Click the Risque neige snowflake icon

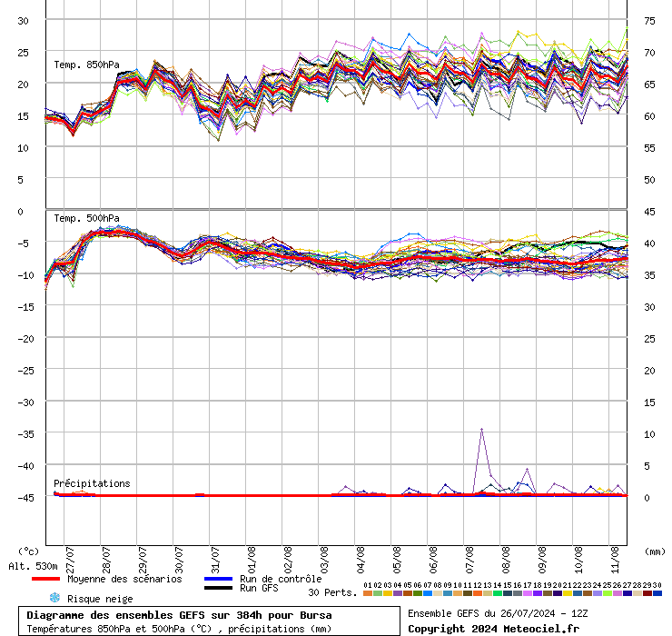54,598
